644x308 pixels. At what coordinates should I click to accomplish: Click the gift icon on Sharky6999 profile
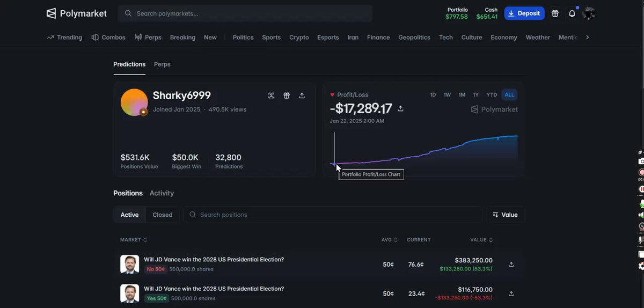(x=287, y=96)
